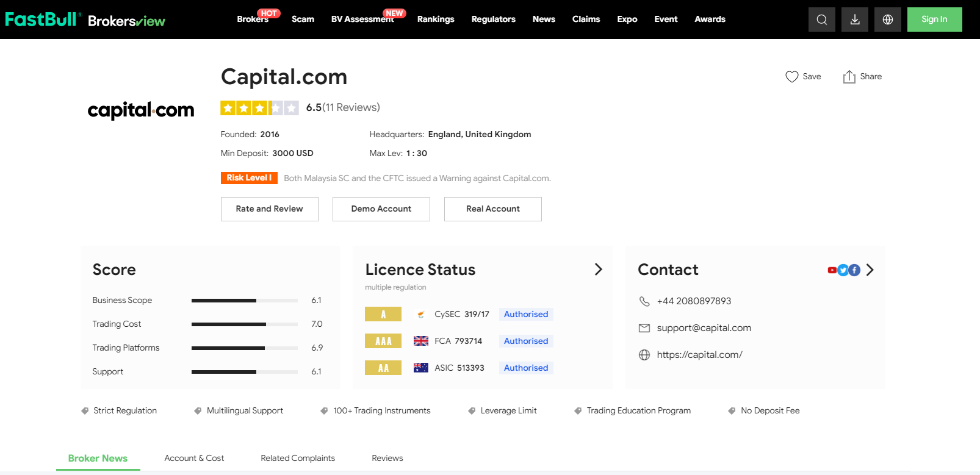Click the support@capital.com email address
Image resolution: width=980 pixels, height=475 pixels.
point(704,328)
